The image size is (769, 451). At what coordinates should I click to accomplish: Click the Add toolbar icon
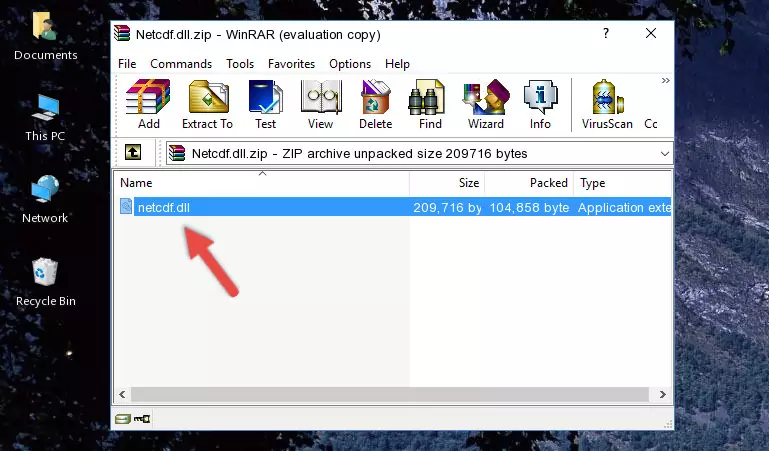tap(148, 104)
